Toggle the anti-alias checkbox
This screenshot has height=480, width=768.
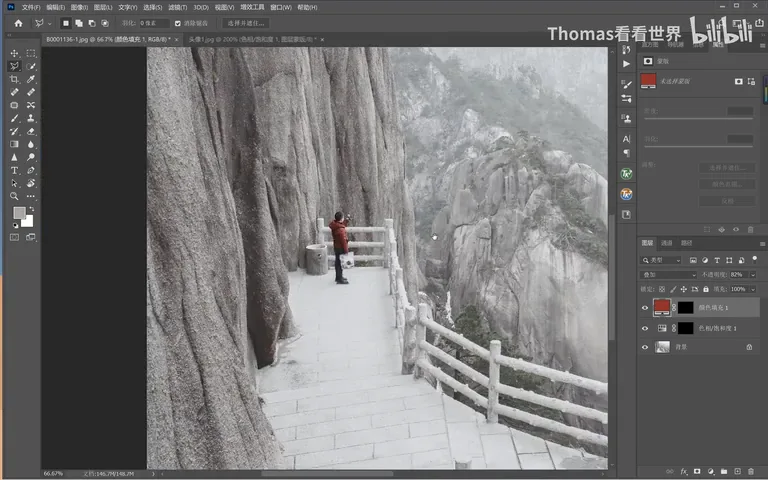178,23
